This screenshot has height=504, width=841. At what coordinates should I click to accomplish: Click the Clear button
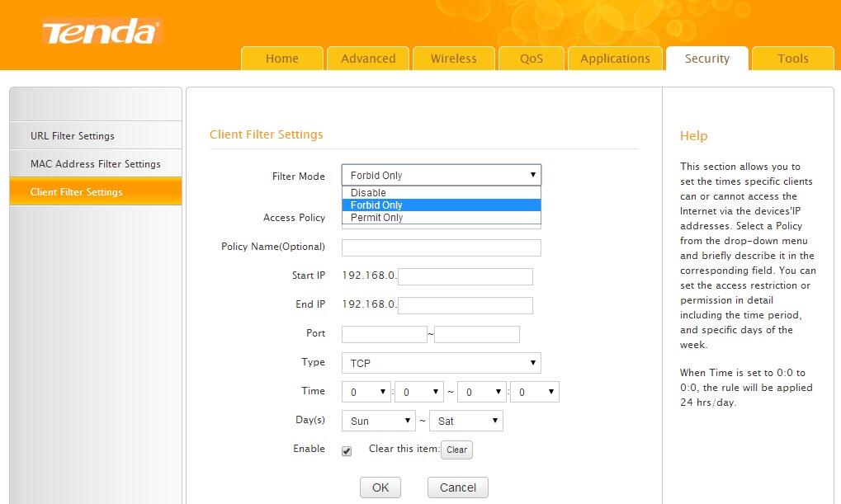pyautogui.click(x=456, y=450)
